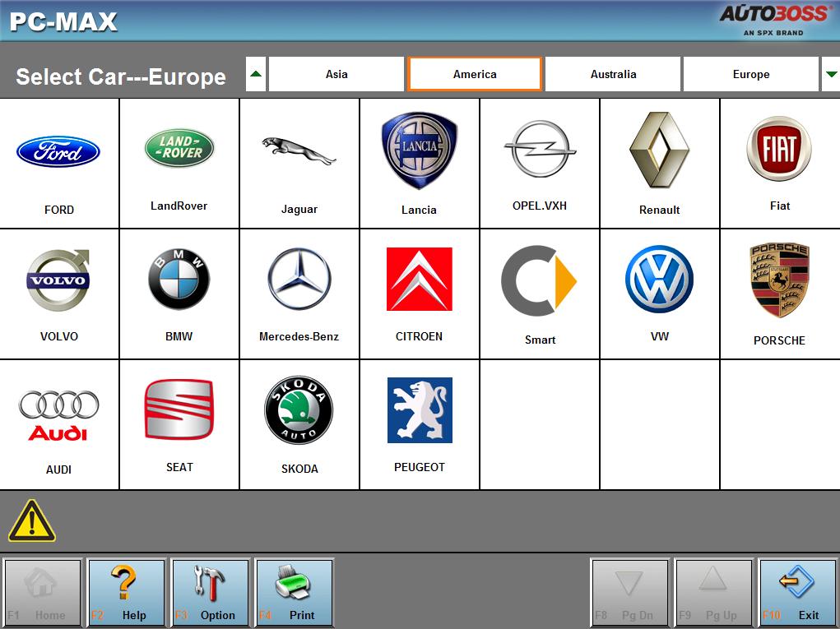Open the Citroen double chevron logo

419,279
